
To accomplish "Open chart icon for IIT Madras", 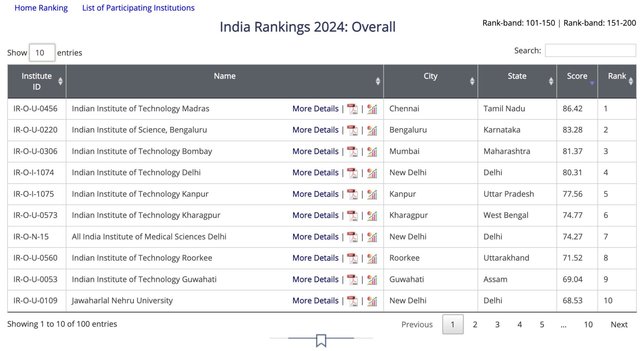I will (372, 109).
